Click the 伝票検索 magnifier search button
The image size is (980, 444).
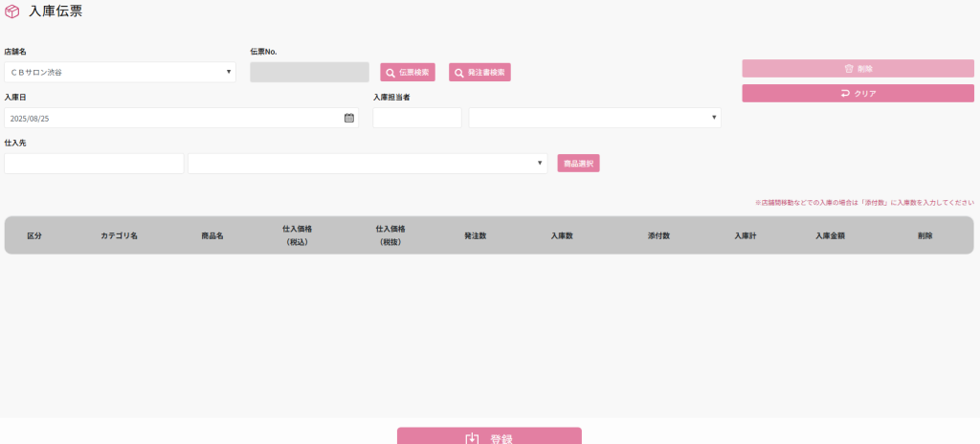408,73
